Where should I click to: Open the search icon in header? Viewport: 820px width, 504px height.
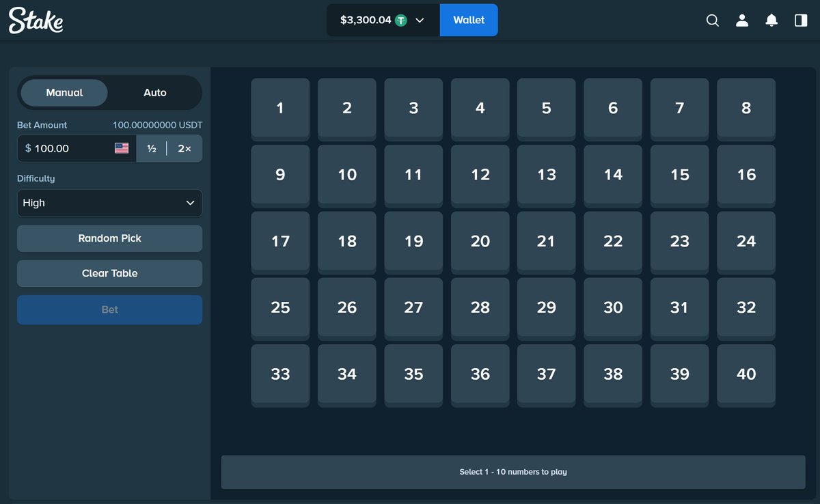point(712,20)
